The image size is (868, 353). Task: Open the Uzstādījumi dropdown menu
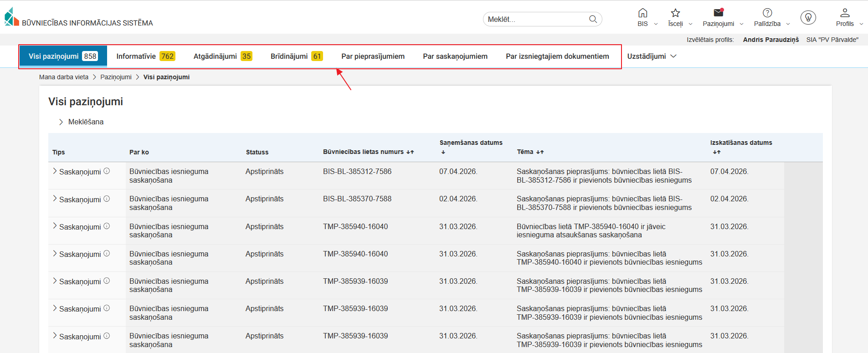pos(652,56)
